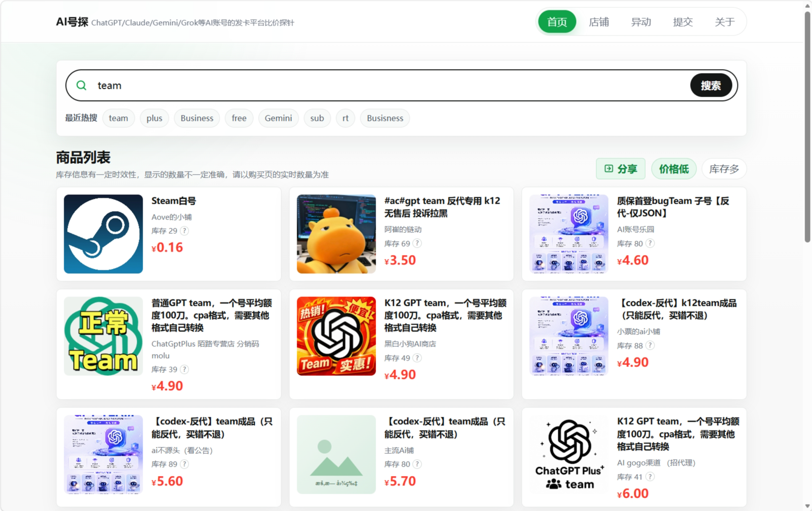Click the help icon beside 库存 69
The image size is (812, 511).
(x=417, y=243)
